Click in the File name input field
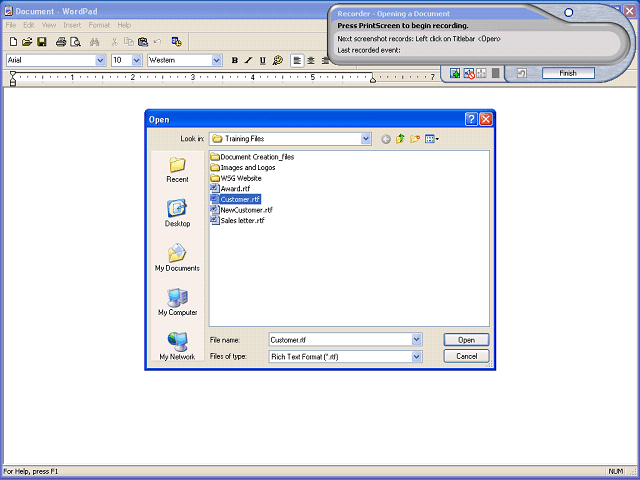This screenshot has height=480, width=640. pyautogui.click(x=340, y=340)
